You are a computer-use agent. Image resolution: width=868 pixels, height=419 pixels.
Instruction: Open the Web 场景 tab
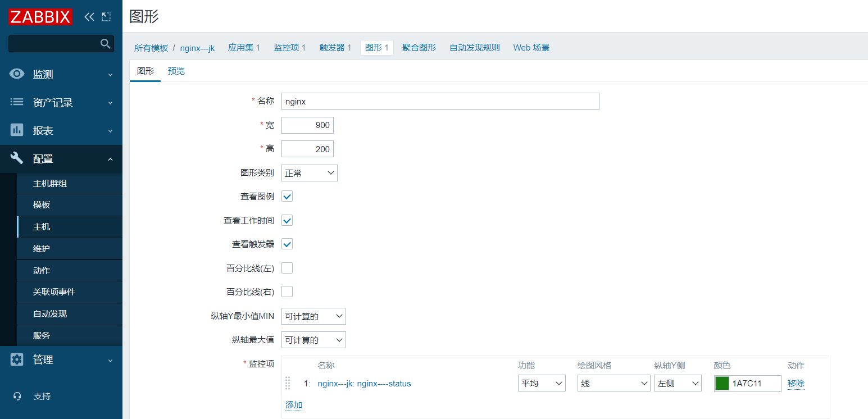pyautogui.click(x=531, y=48)
